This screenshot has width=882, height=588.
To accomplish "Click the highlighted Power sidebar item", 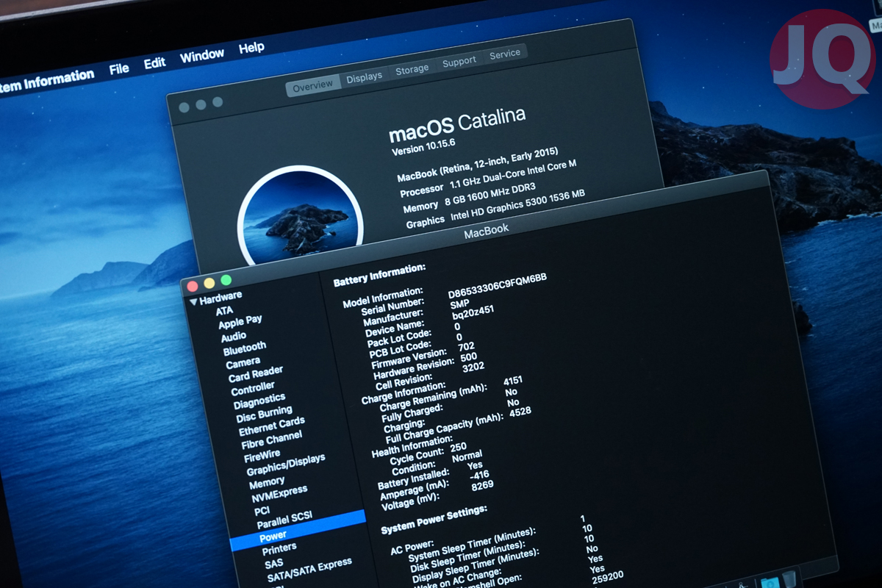I will [x=298, y=531].
